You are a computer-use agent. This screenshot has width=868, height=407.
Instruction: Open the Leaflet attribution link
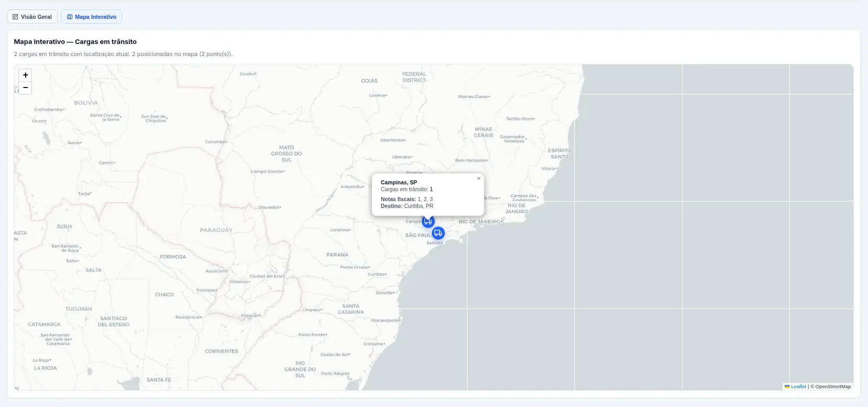pos(798,387)
